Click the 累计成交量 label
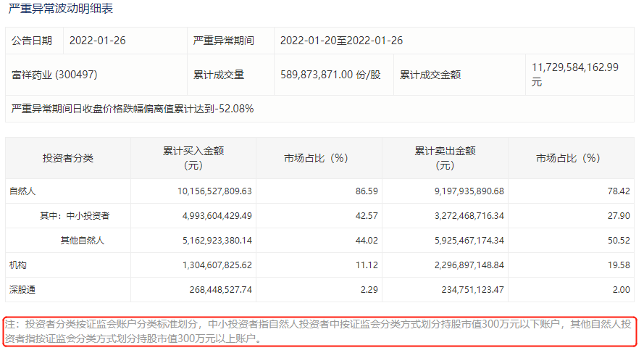 click(x=219, y=75)
